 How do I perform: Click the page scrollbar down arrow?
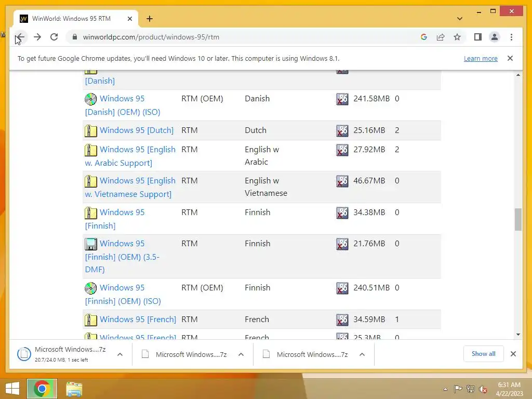(x=518, y=335)
